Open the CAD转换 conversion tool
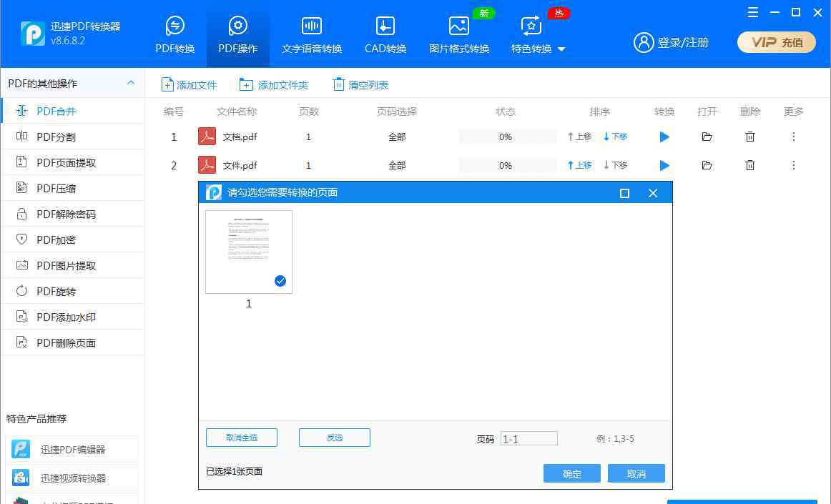 pos(385,35)
